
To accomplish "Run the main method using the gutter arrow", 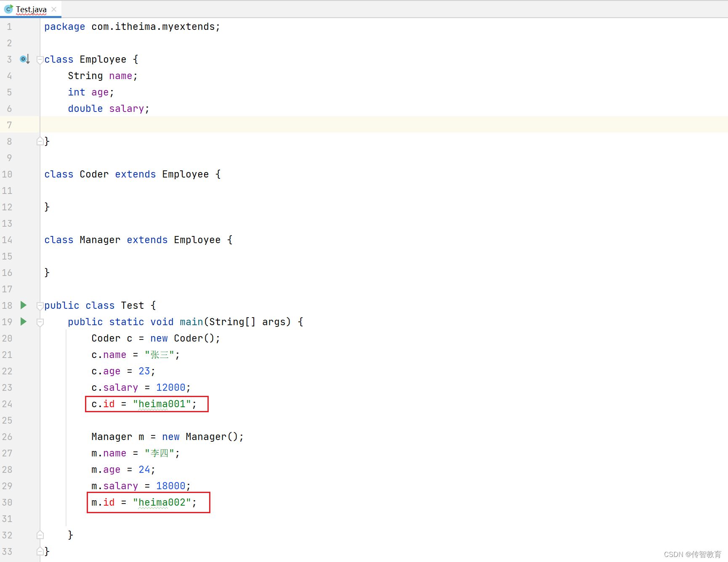I will point(24,321).
